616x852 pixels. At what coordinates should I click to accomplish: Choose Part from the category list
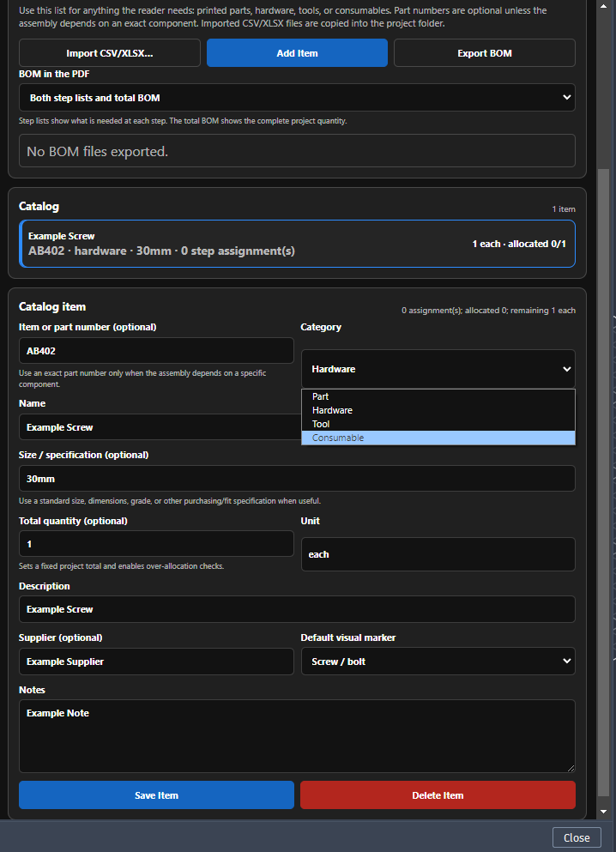[x=438, y=396]
